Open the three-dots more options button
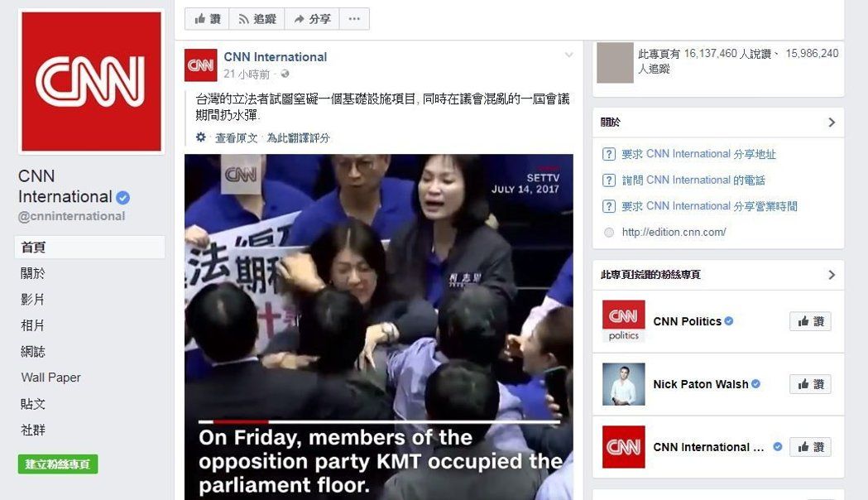 (354, 19)
